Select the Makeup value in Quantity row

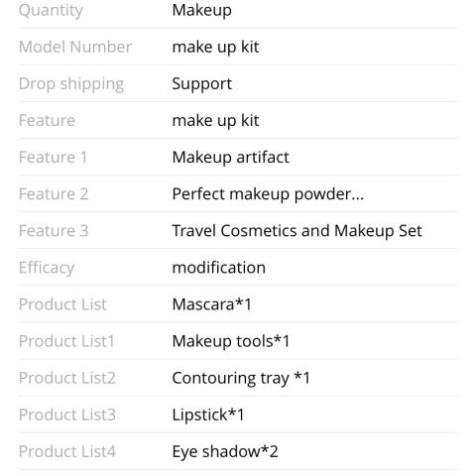coord(201,11)
